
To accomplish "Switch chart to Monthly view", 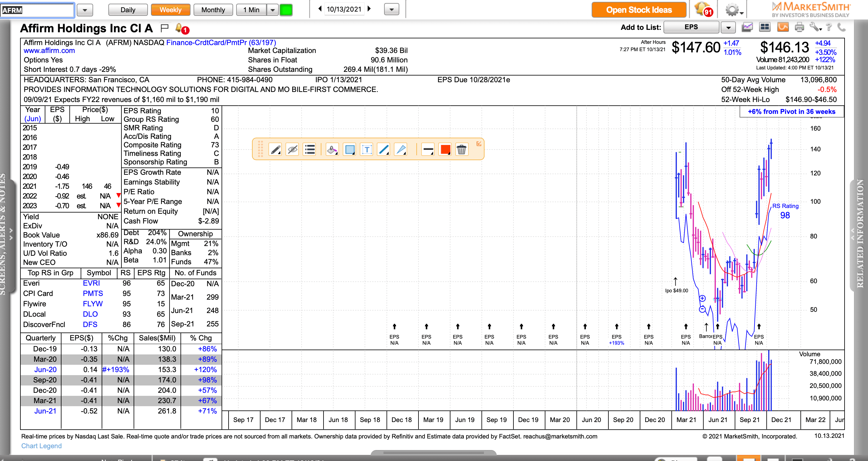I will 213,10.
